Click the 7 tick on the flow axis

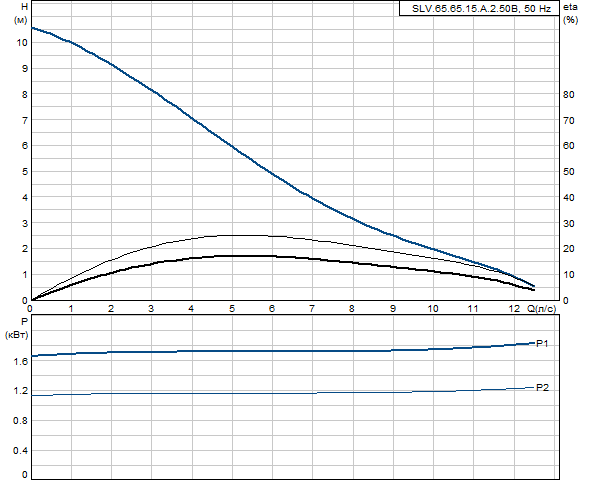[x=312, y=309]
